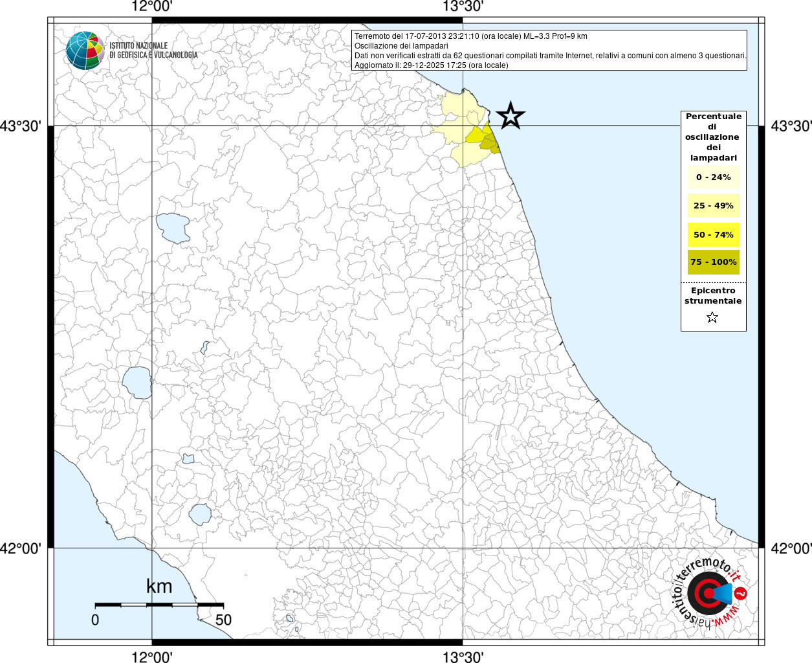Screen dimensions: 812x663
Task: Click the left 42°00' latitude label
Action: coord(21,548)
